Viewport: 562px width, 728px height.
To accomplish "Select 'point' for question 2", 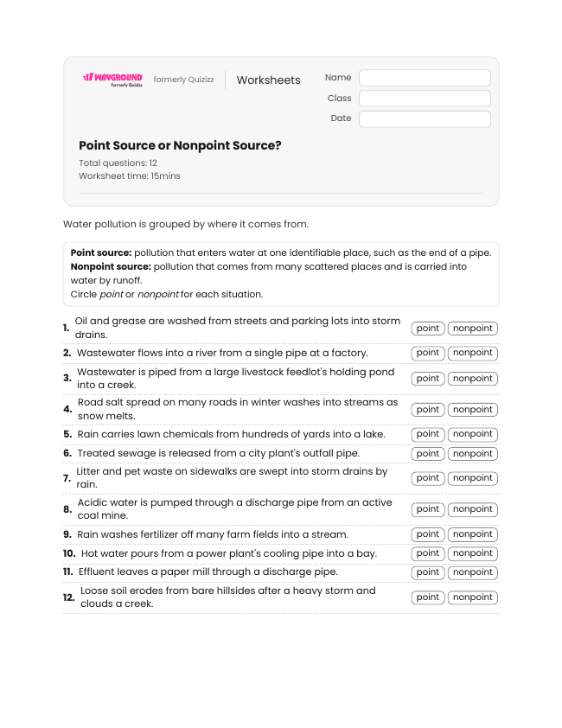I will pyautogui.click(x=428, y=353).
